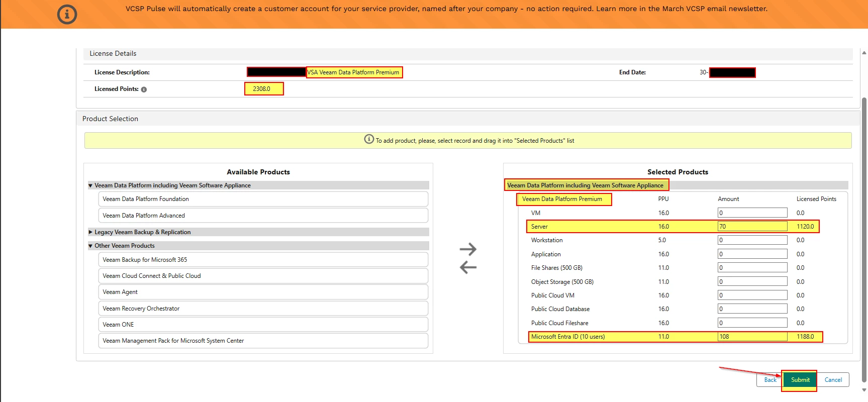Select Veeam Data Platform Advanced product
This screenshot has height=402, width=868.
tap(263, 216)
